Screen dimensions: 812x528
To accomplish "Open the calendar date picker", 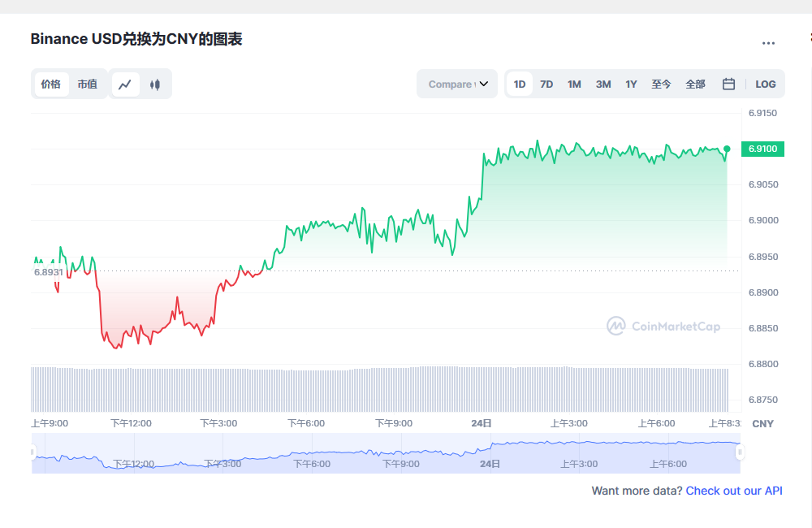I will pyautogui.click(x=728, y=84).
